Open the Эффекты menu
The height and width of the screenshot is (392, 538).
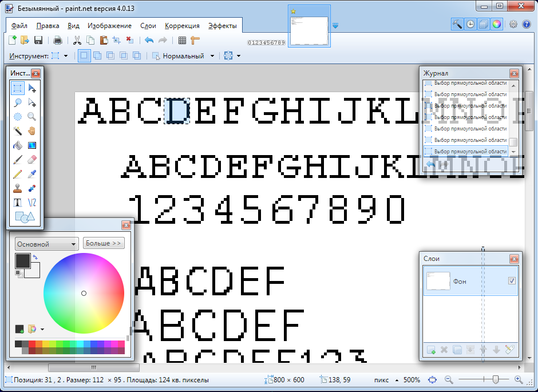tap(222, 26)
